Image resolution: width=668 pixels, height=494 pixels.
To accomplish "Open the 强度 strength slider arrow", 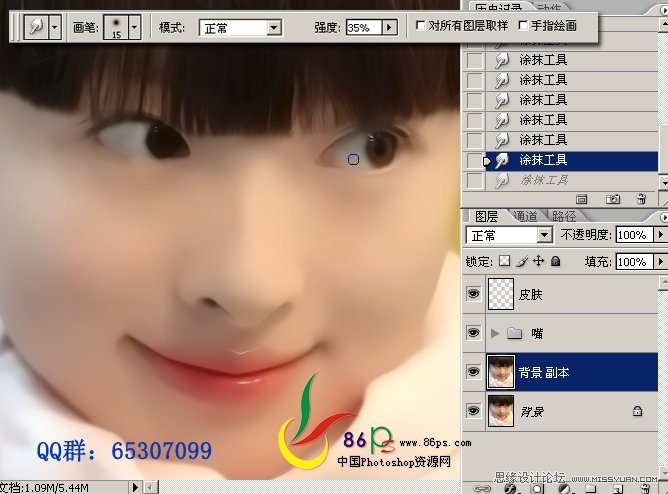I will [x=389, y=28].
